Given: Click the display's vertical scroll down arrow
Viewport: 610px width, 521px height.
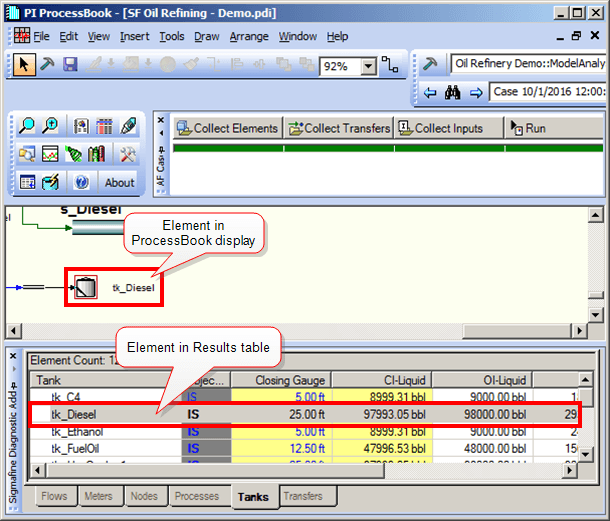Looking at the screenshot, I should pos(596,314).
